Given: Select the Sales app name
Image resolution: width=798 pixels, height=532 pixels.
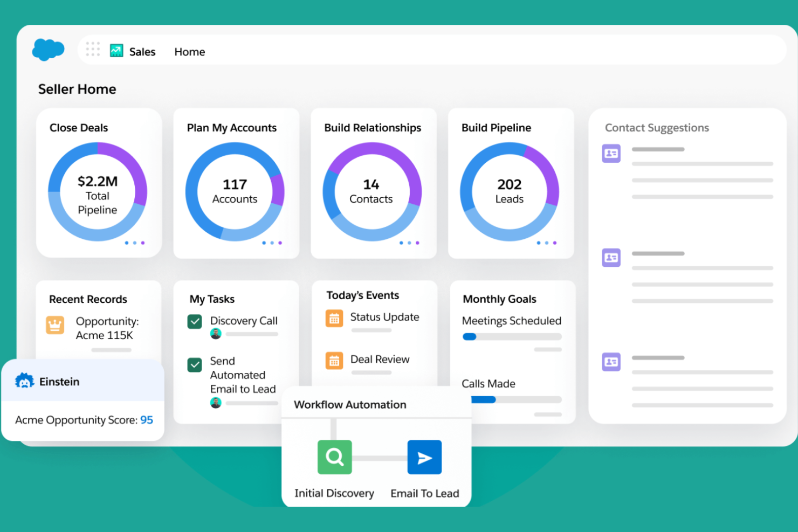Looking at the screenshot, I should click(x=142, y=52).
